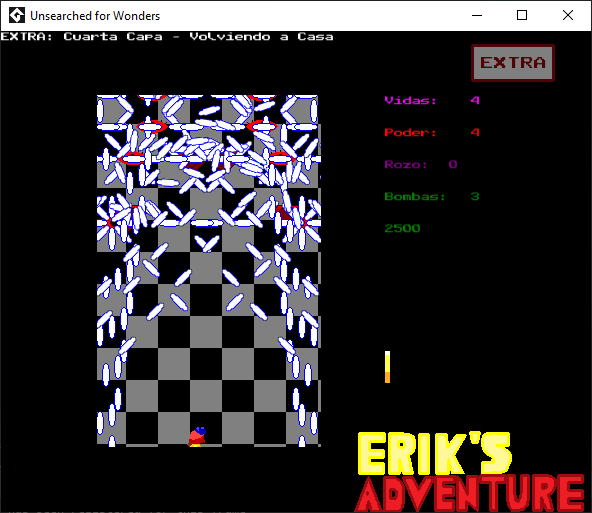Click the Bombas value '3'
The height and width of the screenshot is (513, 592).
click(x=475, y=197)
